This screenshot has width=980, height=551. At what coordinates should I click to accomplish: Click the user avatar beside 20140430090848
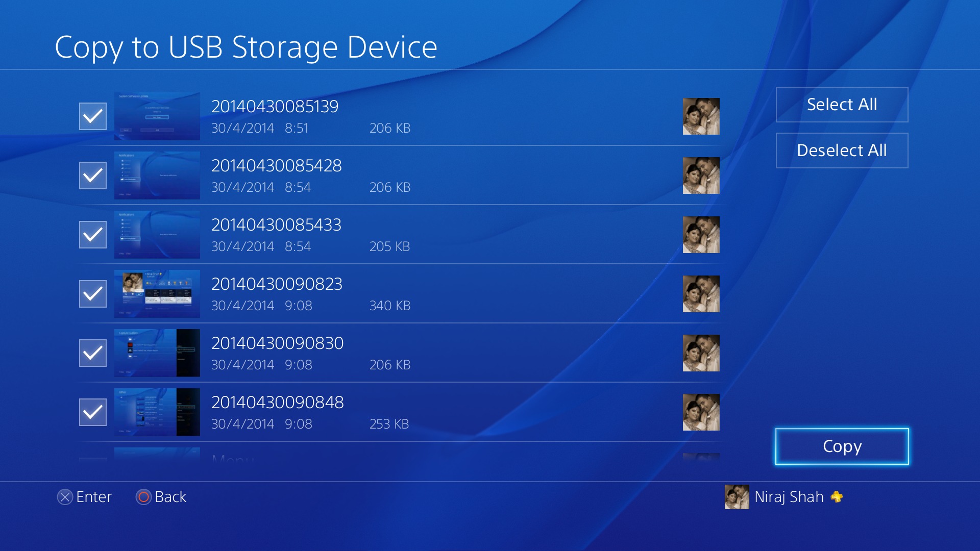point(701,412)
